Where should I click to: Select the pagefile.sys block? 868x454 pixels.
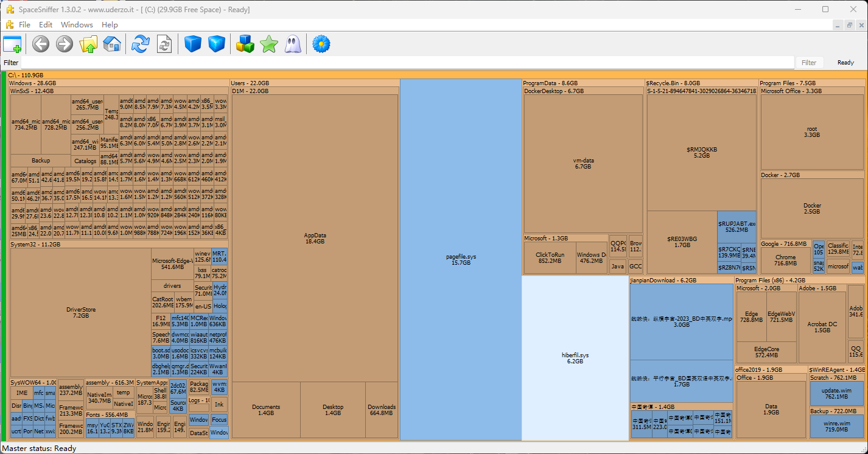click(x=461, y=259)
